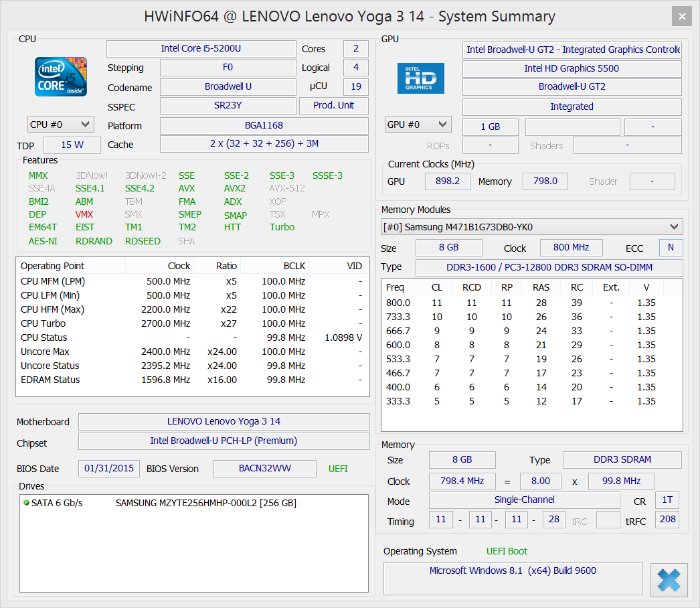Select the 800.0 frequency timing row
This screenshot has width=700, height=608.
531,303
